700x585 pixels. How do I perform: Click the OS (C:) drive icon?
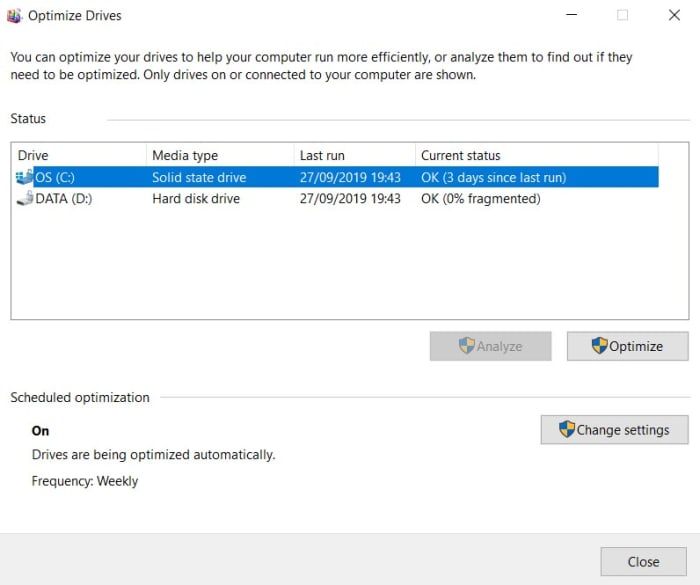(x=24, y=177)
